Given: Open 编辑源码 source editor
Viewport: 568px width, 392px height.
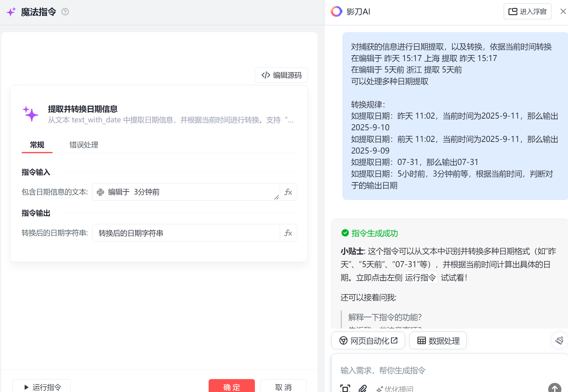Looking at the screenshot, I should click(x=281, y=75).
